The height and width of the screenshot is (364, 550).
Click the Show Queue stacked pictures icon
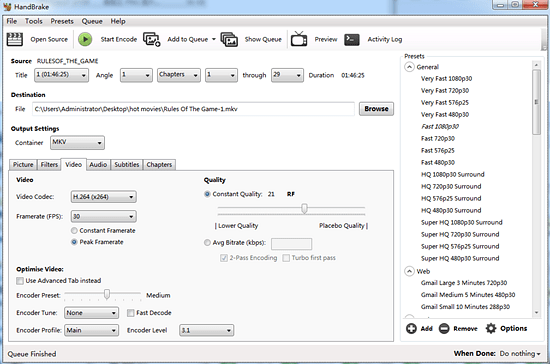pos(229,39)
